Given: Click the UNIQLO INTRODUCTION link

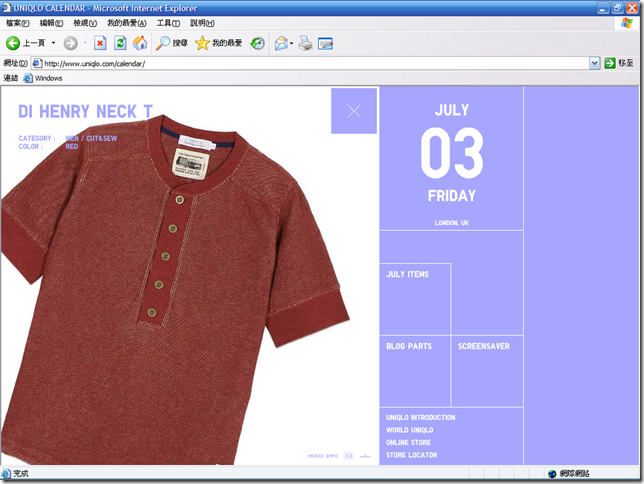Looking at the screenshot, I should (x=421, y=417).
